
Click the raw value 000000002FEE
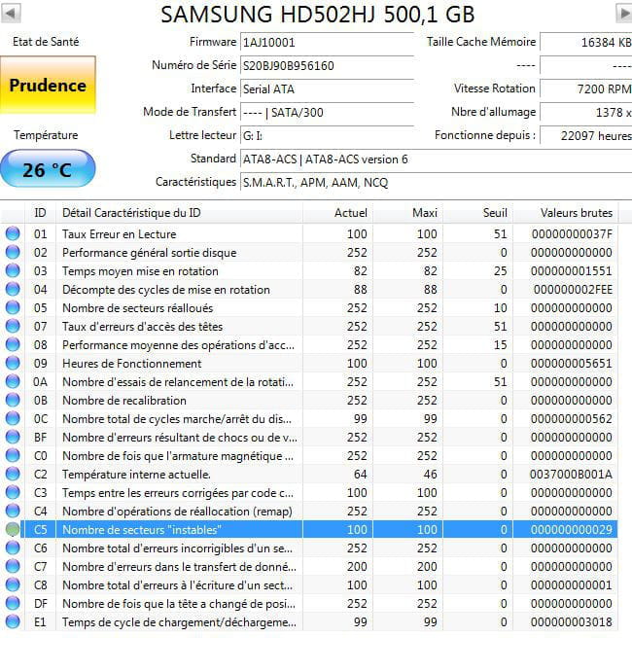[573, 289]
